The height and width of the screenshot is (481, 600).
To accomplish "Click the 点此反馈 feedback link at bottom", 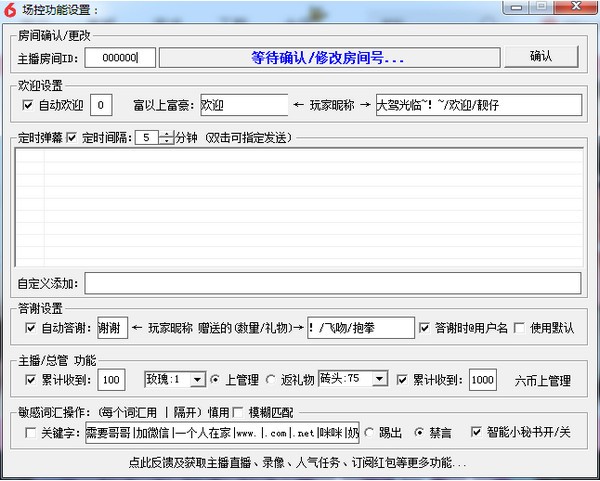I will tap(297, 463).
